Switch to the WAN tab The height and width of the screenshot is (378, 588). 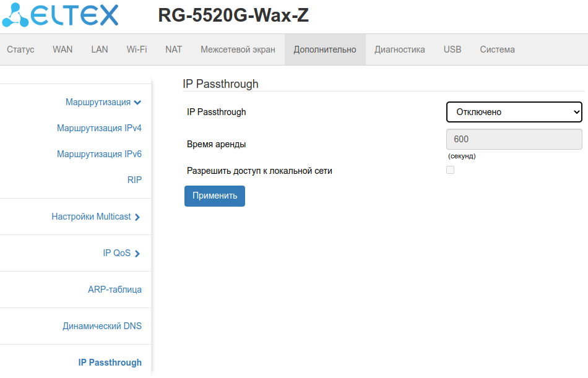tap(63, 49)
